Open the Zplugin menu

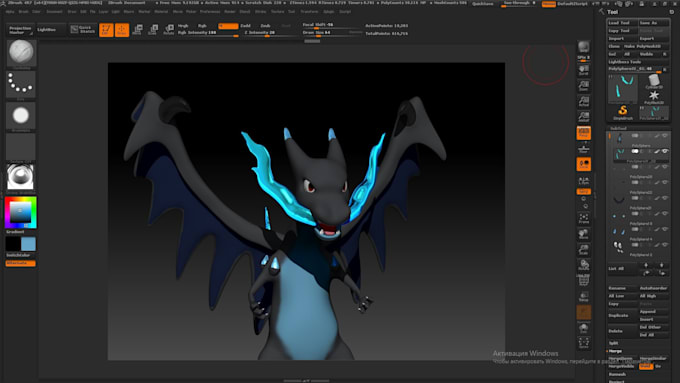coord(329,12)
